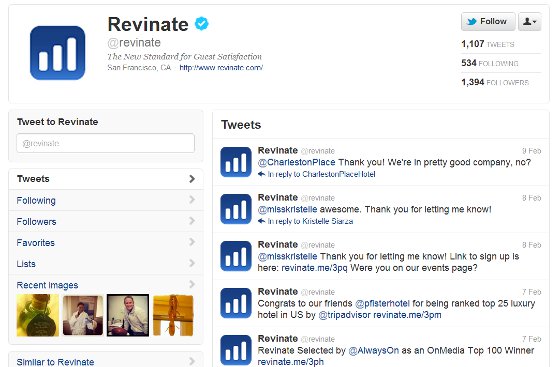Image resolution: width=560 pixels, height=367 pixels.
Task: Click the reply arrow by 'In reply to CharlestonPlaceHotel'
Action: point(261,174)
